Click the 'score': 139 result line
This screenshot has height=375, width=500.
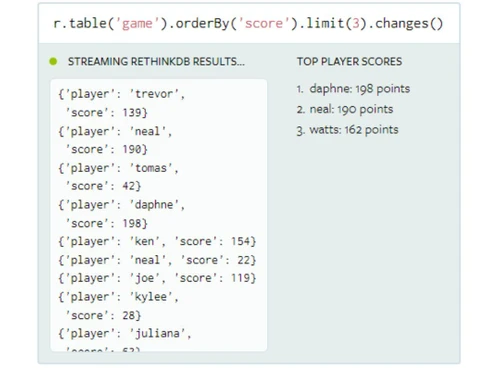(x=106, y=113)
